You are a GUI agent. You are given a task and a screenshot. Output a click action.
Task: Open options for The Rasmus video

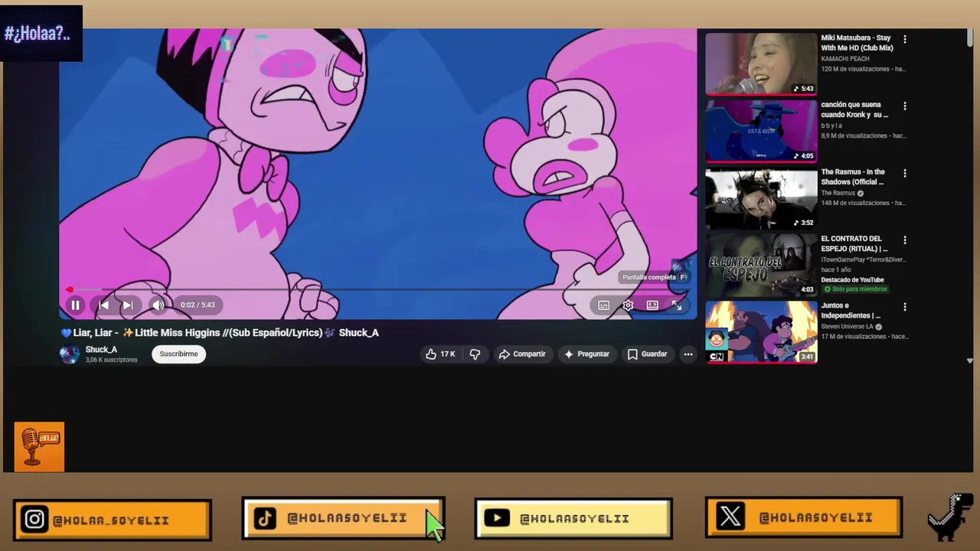tap(904, 174)
